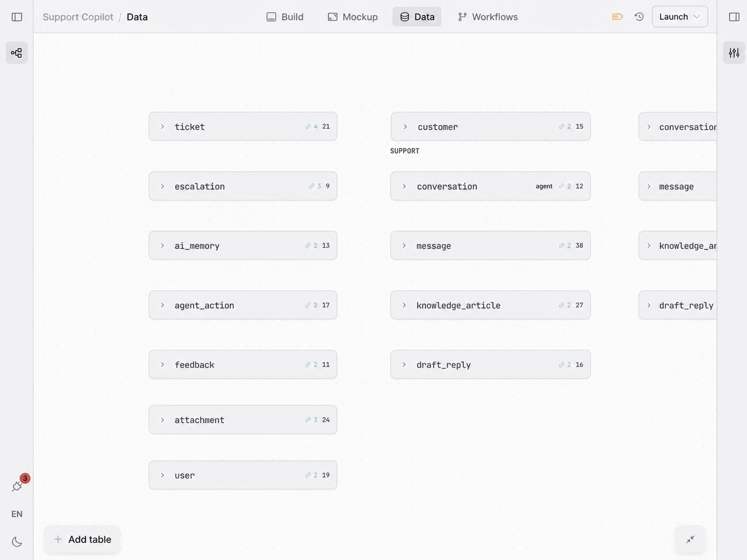Image resolution: width=747 pixels, height=560 pixels.
Task: Expand the ai_memory table chevron
Action: point(162,245)
